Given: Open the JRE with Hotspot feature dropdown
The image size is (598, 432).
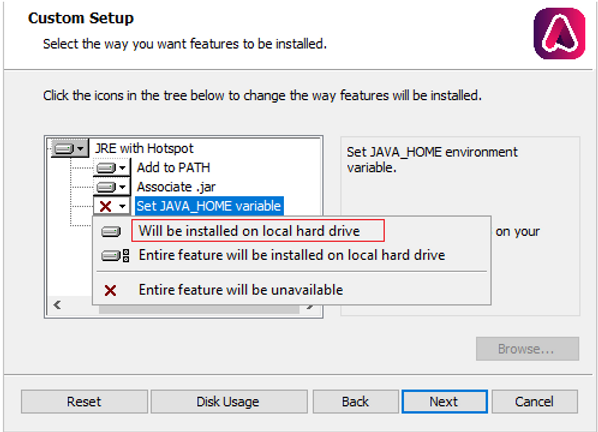Looking at the screenshot, I should tap(69, 148).
